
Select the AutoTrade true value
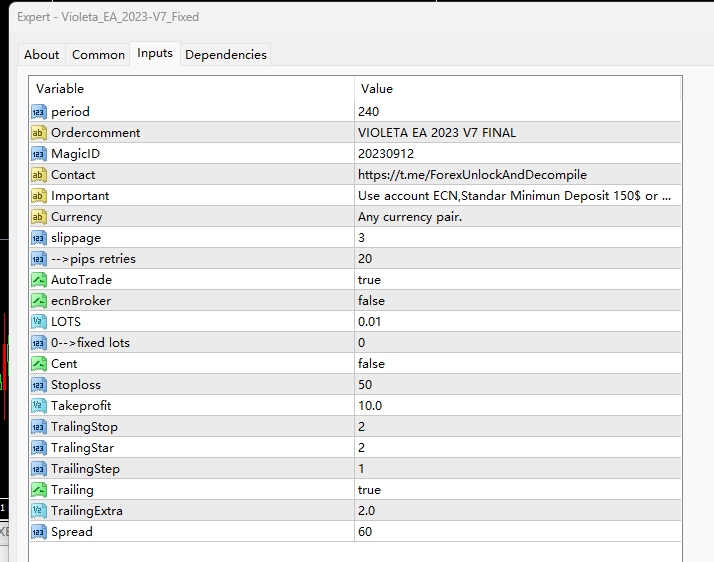click(369, 280)
